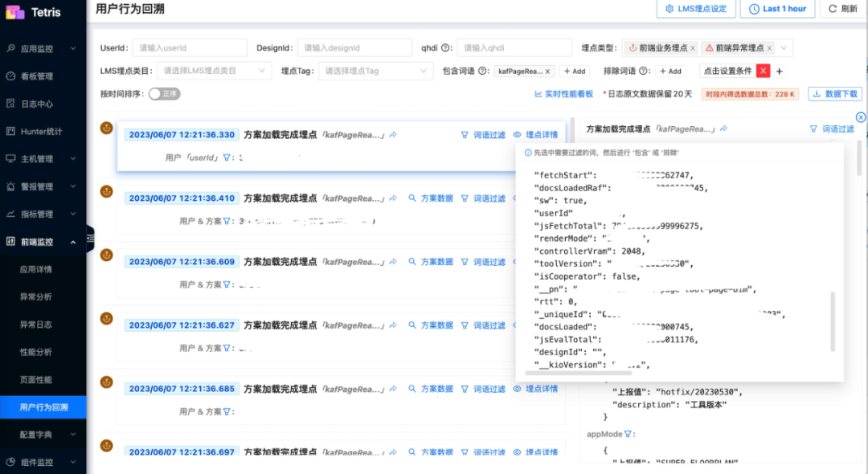
Task: Click vertical scrollbar in JSON popup
Action: pos(833,322)
